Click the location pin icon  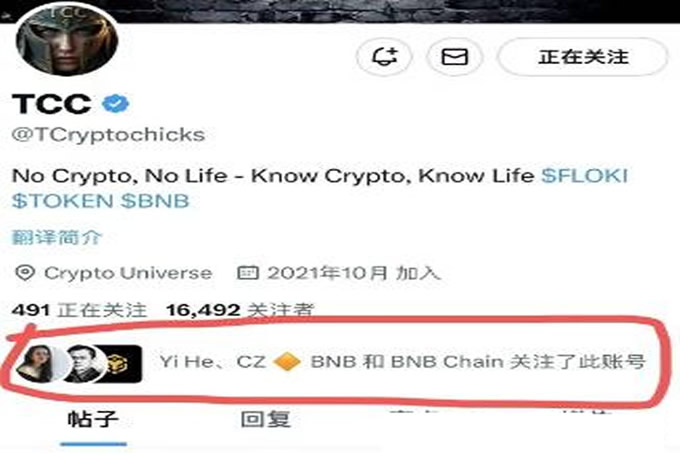point(25,273)
